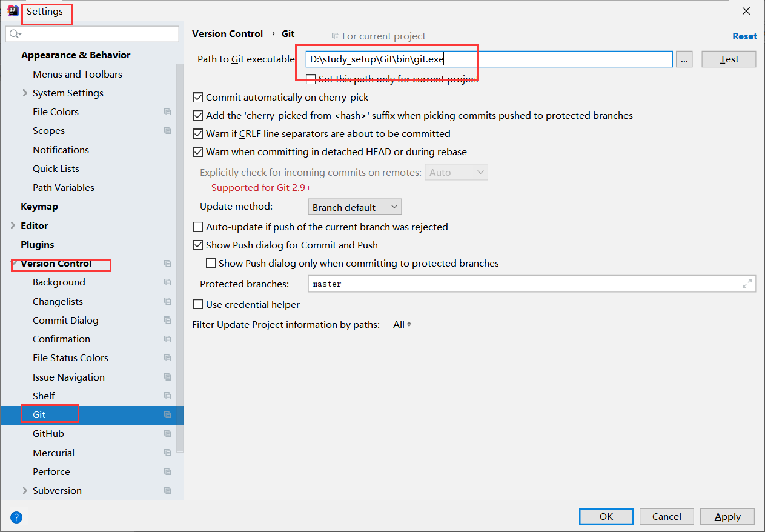Screen dimensions: 765x532
Task: Select Quick Lists in settings tree
Action: coord(56,168)
